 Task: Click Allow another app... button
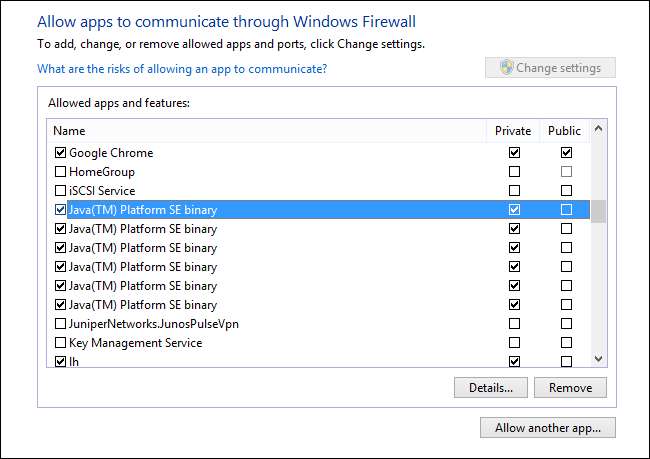547,428
